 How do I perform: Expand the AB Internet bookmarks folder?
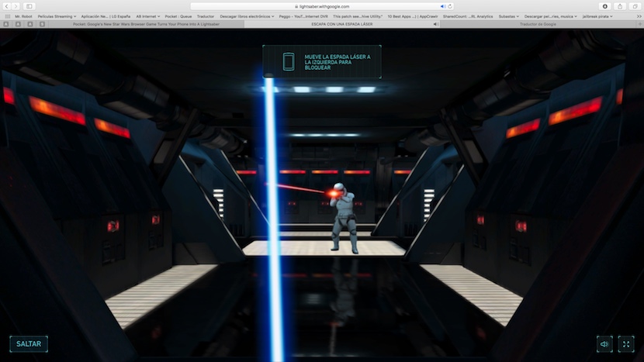148,16
